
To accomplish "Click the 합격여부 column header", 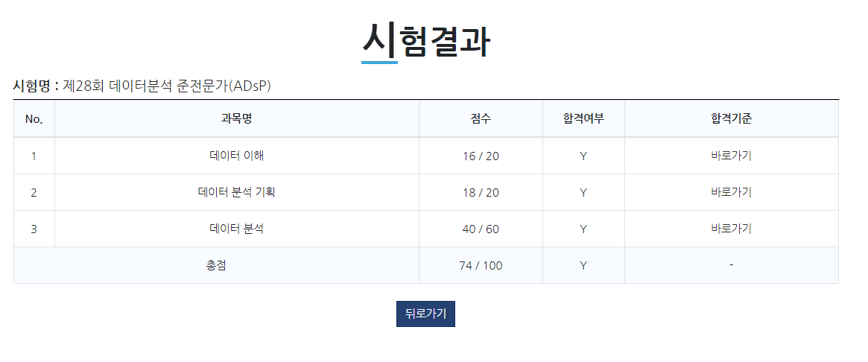I will click(x=583, y=119).
